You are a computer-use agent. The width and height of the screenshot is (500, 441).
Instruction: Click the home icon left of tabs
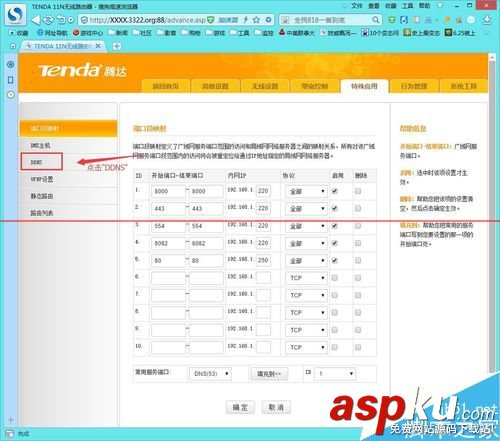tap(13, 46)
